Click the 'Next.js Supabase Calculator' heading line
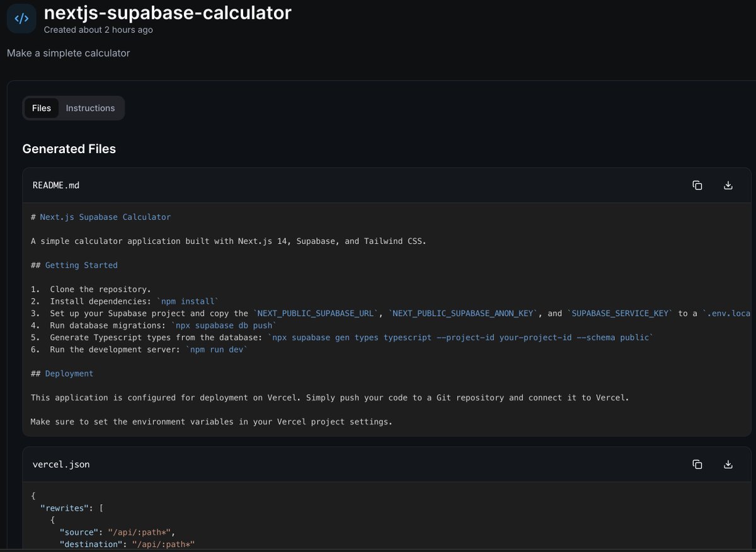The height and width of the screenshot is (552, 756). [x=101, y=217]
